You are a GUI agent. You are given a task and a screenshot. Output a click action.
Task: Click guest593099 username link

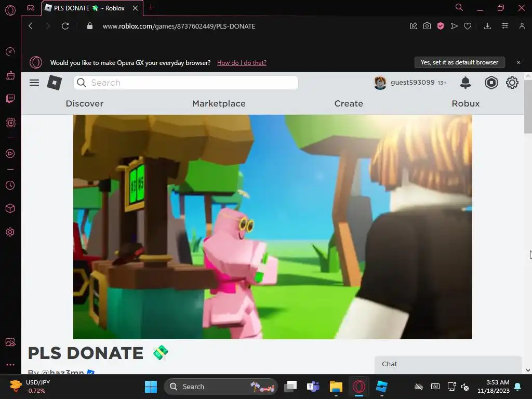click(x=412, y=83)
